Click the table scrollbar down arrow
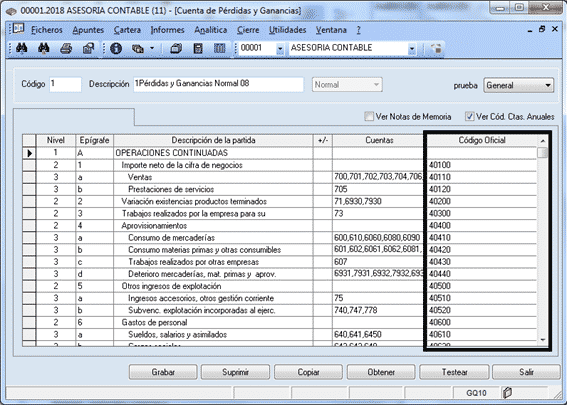The height and width of the screenshot is (405, 567). (x=542, y=340)
